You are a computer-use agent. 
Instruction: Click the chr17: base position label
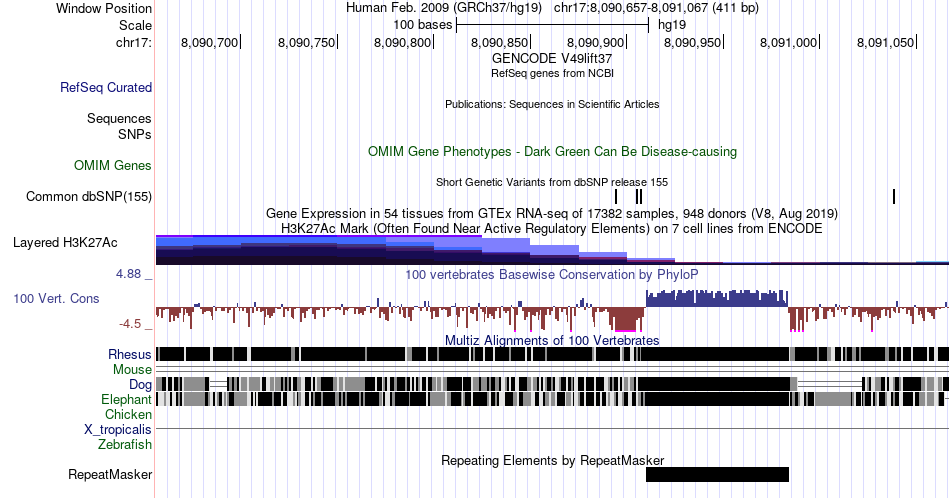click(134, 42)
